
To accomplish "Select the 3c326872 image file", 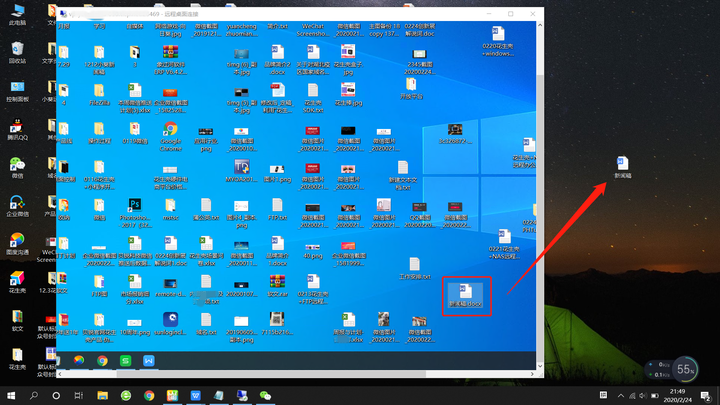I will [455, 133].
